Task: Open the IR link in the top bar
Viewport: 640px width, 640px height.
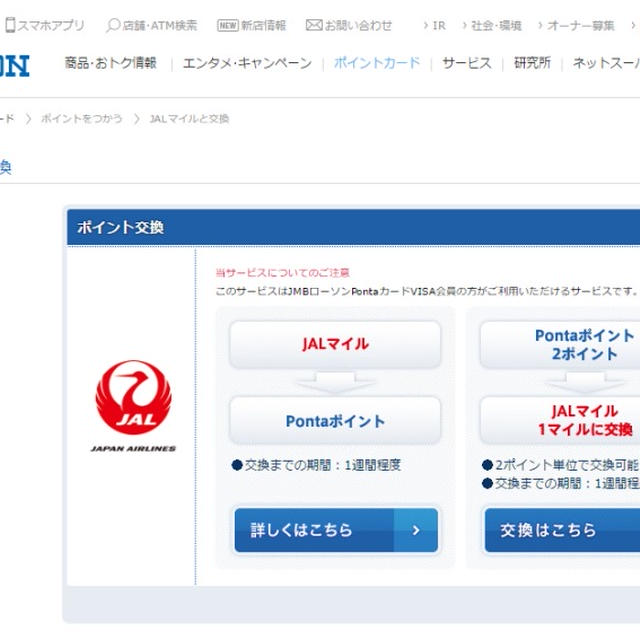Action: [x=439, y=26]
